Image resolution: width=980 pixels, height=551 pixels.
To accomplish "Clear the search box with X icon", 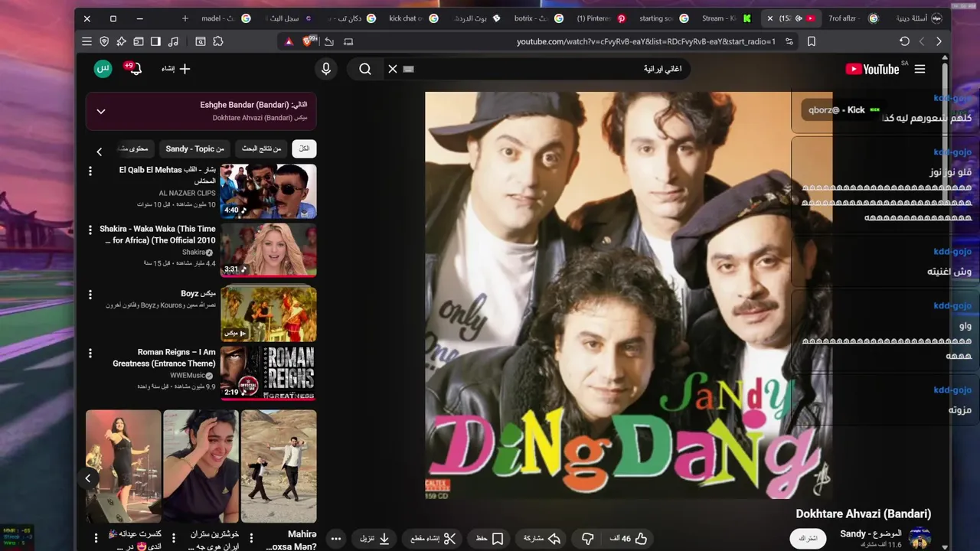I will pos(393,69).
